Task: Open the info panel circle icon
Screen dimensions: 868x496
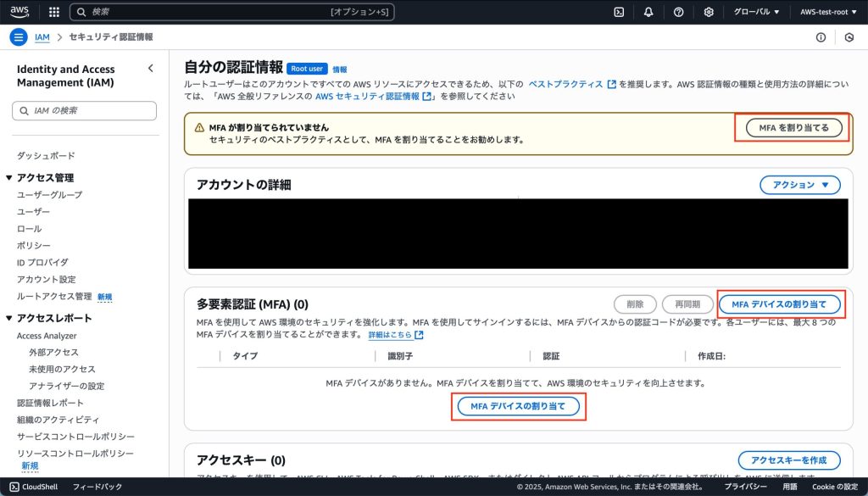Action: click(x=821, y=37)
